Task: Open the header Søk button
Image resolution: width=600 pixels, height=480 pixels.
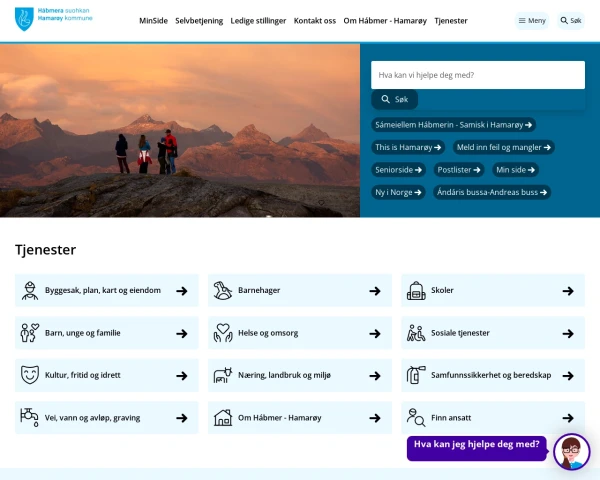Action: coord(571,21)
